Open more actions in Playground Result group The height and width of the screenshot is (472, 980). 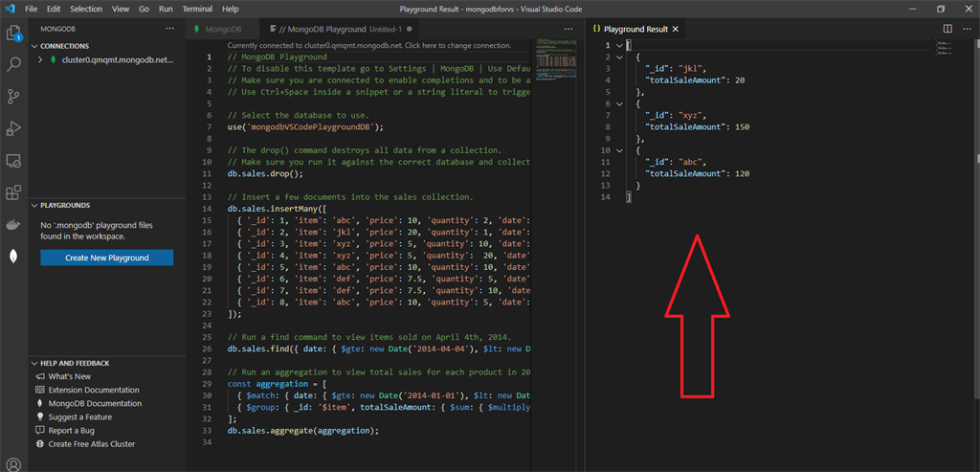[x=966, y=29]
